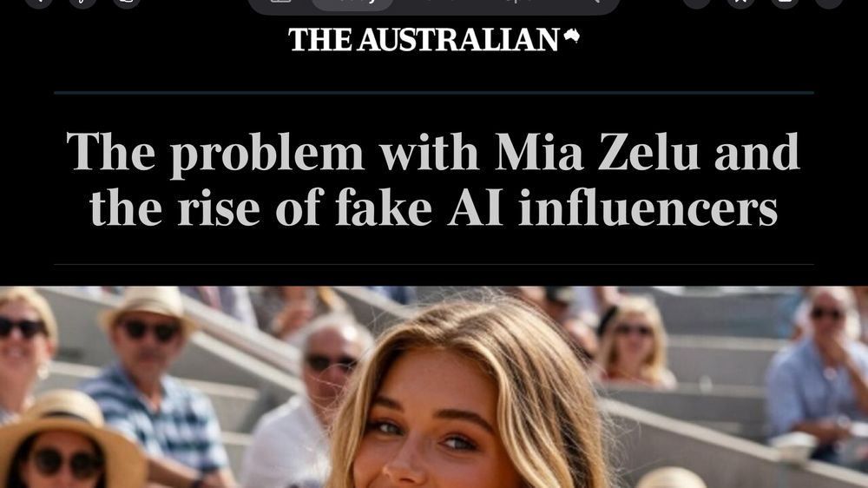Open the Mia Zelu article headline
This screenshot has height=488, width=868.
433,178
